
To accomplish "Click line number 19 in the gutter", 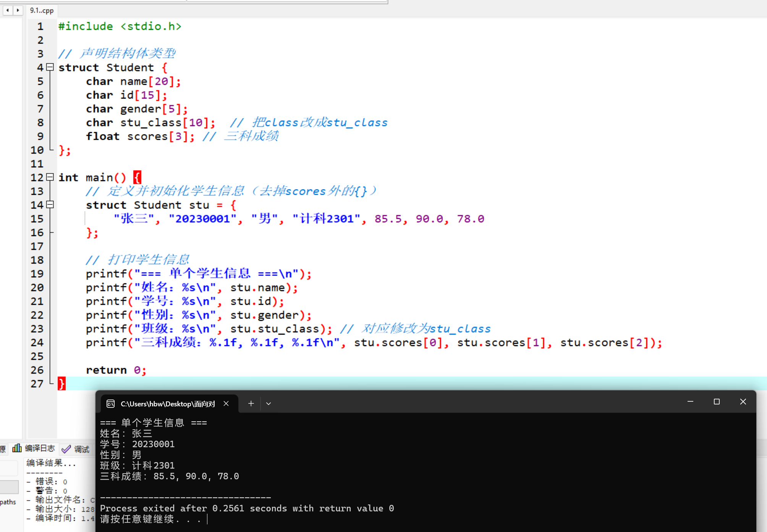I will tap(37, 274).
